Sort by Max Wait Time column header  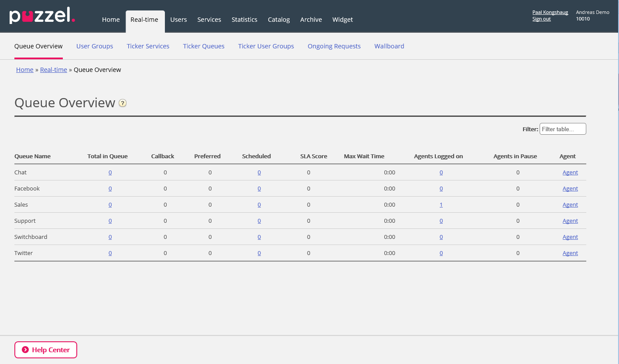(x=364, y=156)
